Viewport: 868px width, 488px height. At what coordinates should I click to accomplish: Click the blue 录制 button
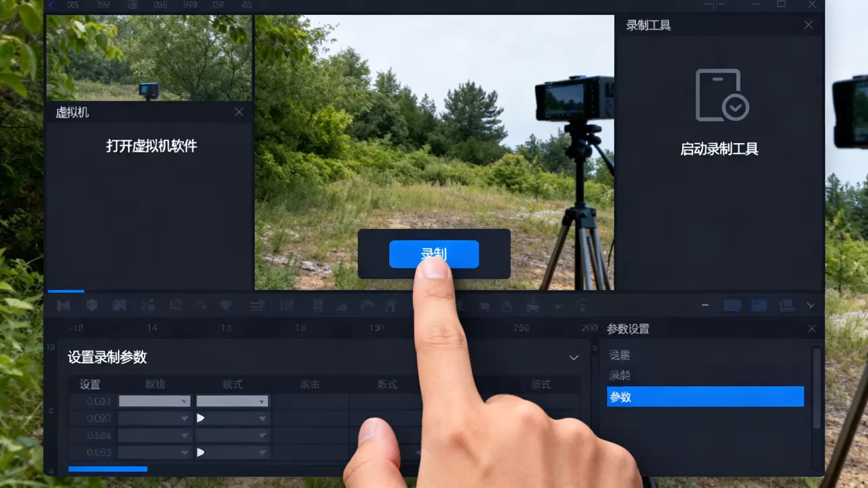click(434, 254)
